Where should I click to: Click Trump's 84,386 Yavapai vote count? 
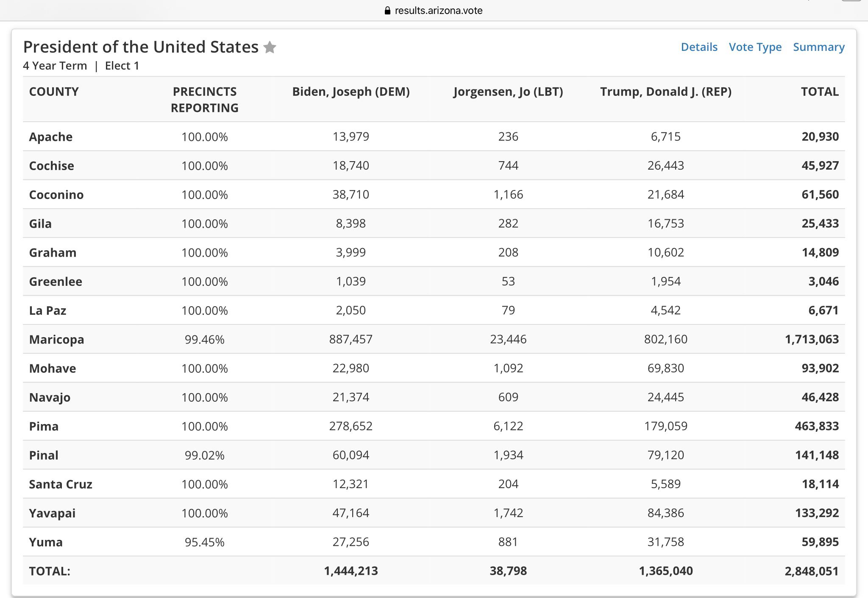coord(665,513)
